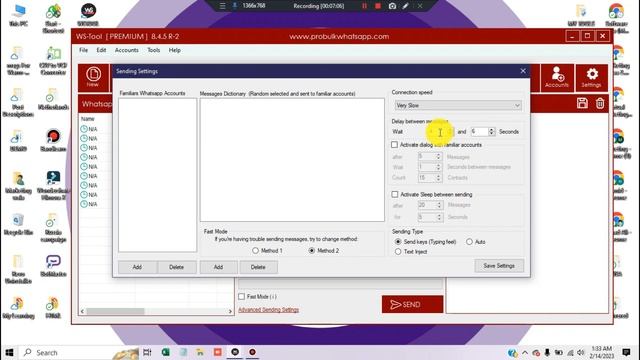
Task: Click the microphone tray icon
Action: pos(547,353)
